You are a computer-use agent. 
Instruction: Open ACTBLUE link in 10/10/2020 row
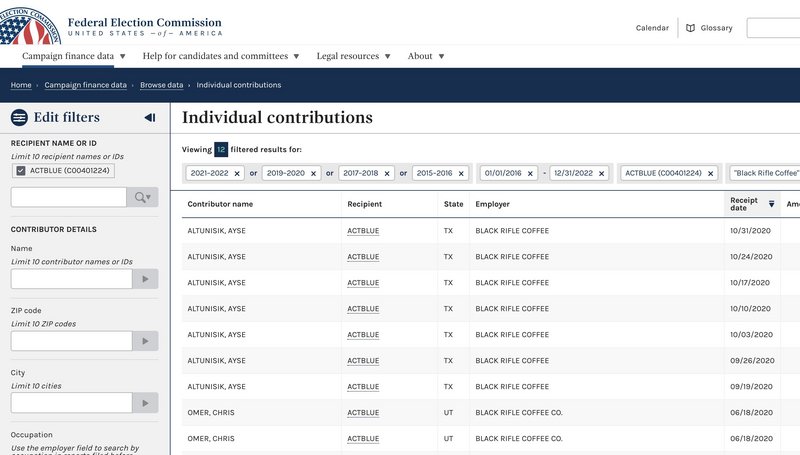tap(363, 309)
